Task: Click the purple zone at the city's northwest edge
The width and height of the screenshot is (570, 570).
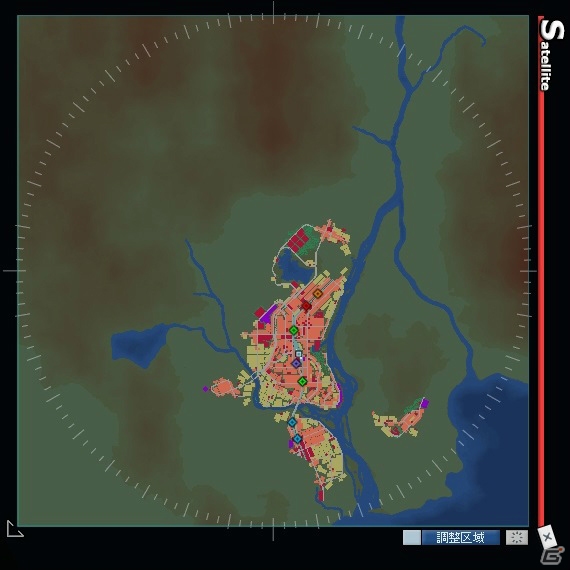Action: tap(268, 314)
